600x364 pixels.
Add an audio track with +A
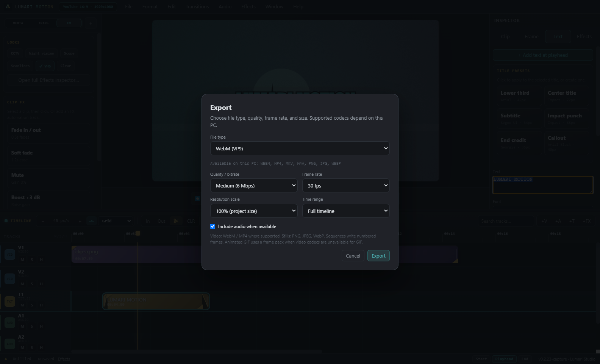click(x=558, y=221)
